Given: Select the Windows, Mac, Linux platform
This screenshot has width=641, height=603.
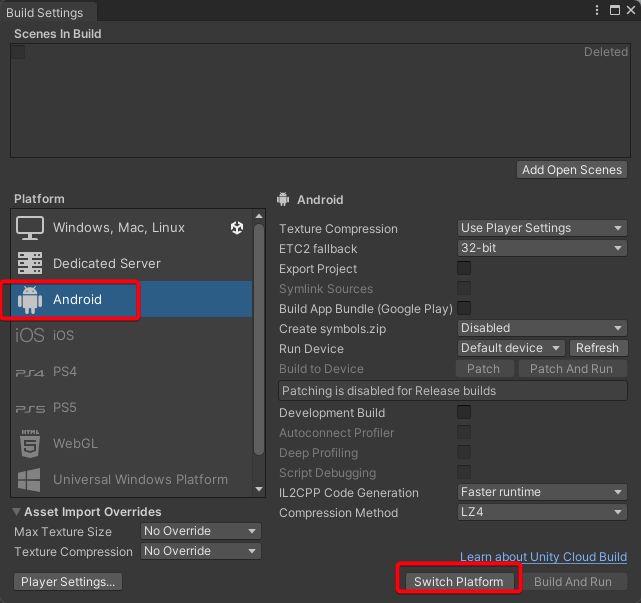Looking at the screenshot, I should point(132,228).
